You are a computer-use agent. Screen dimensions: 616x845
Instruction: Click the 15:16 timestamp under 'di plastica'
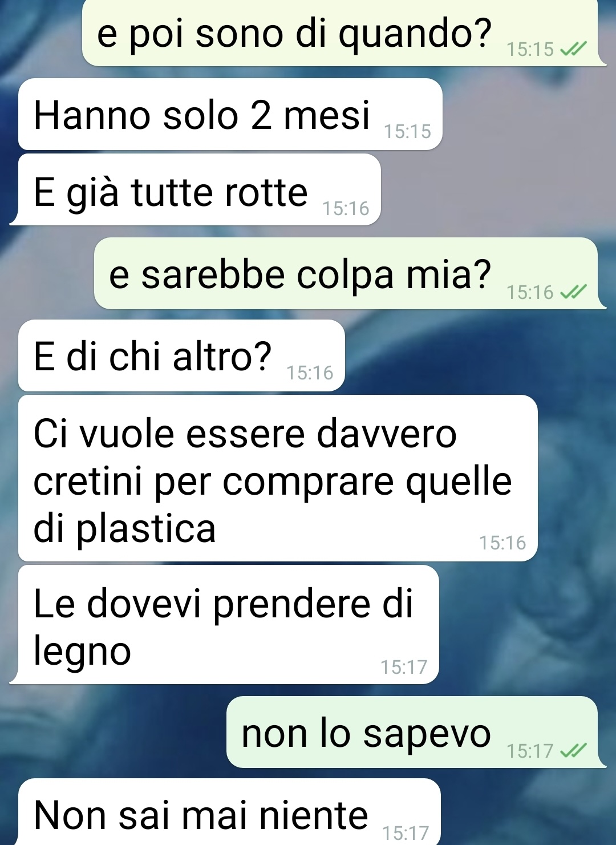coord(502,543)
